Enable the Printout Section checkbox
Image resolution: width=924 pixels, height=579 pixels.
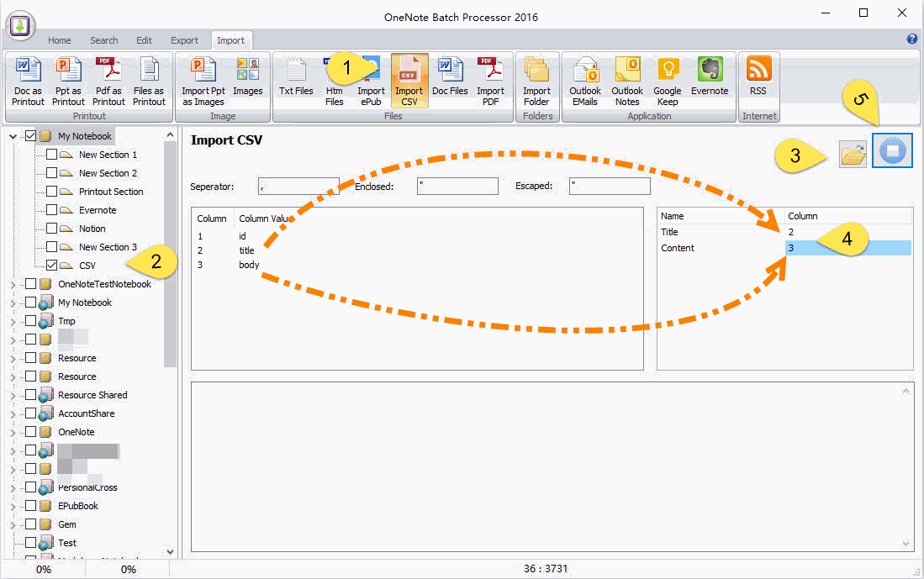coord(52,192)
